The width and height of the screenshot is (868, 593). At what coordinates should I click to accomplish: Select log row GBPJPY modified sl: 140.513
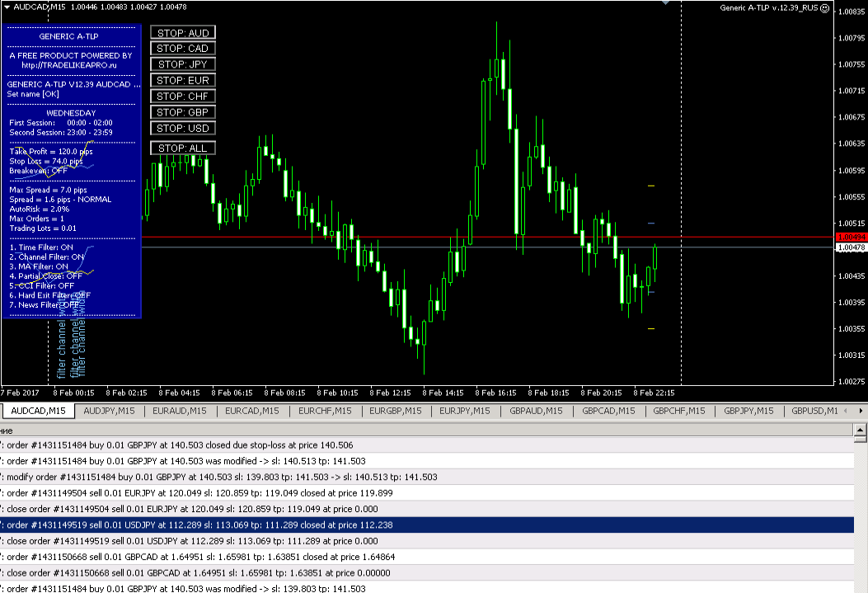click(x=427, y=461)
